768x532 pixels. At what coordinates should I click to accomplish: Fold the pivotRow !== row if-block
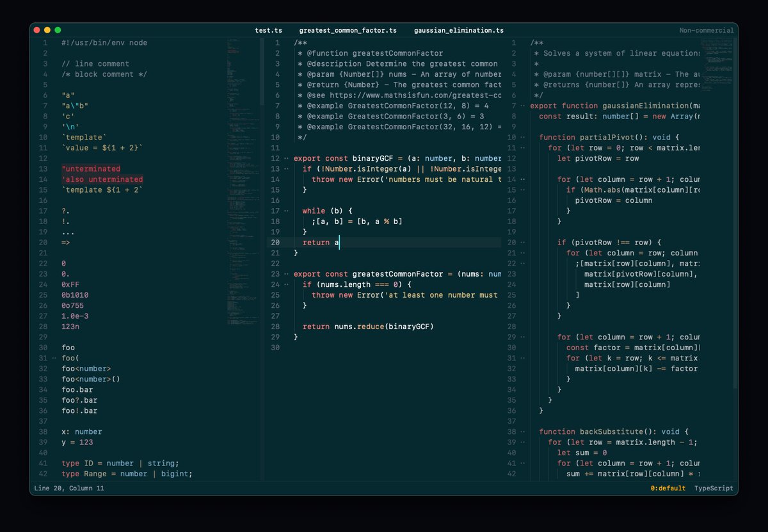tap(523, 243)
